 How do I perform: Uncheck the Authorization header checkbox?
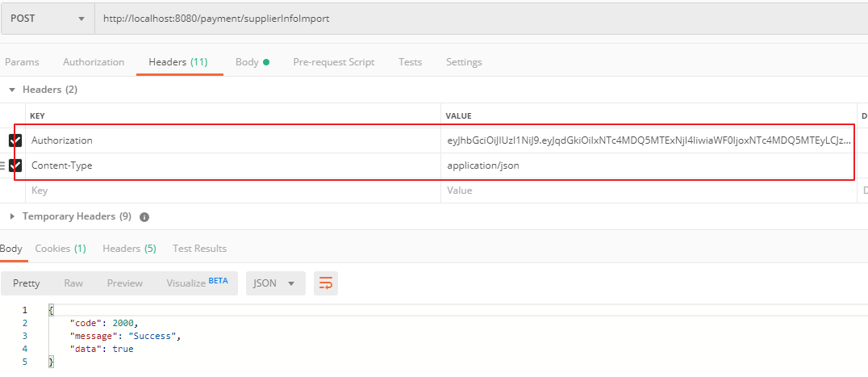pyautogui.click(x=15, y=140)
